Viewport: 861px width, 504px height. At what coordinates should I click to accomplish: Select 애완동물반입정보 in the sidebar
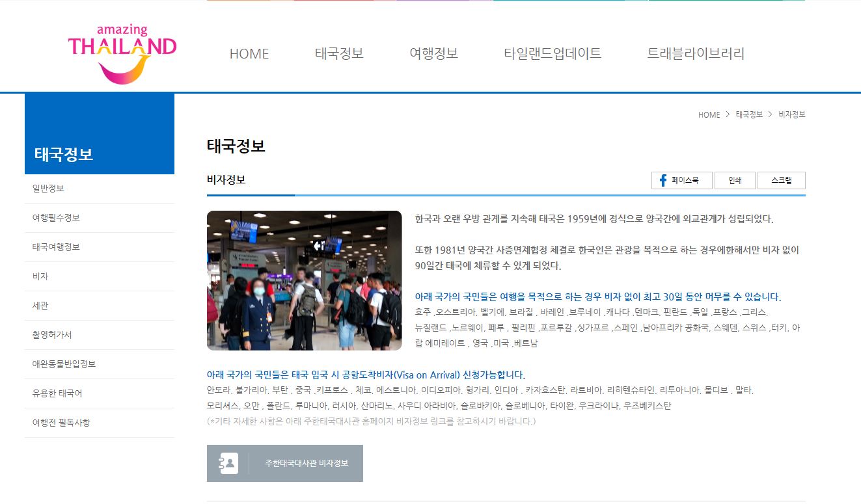[x=100, y=364]
